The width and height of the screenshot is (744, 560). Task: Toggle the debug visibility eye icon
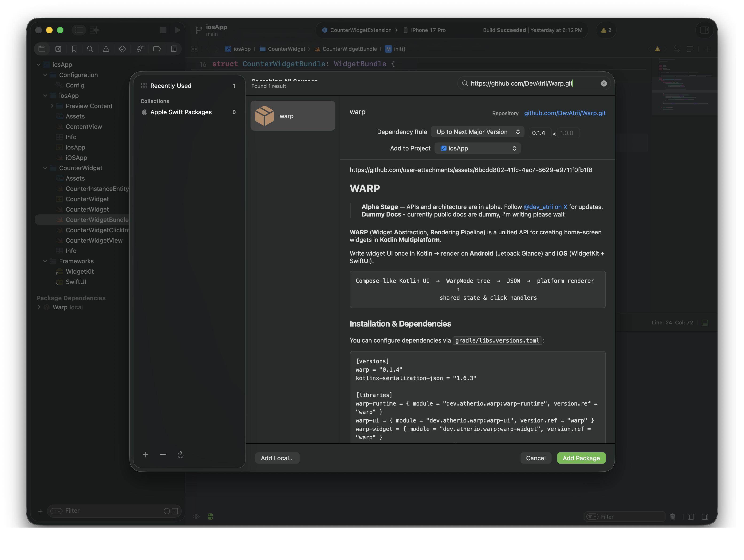(196, 517)
